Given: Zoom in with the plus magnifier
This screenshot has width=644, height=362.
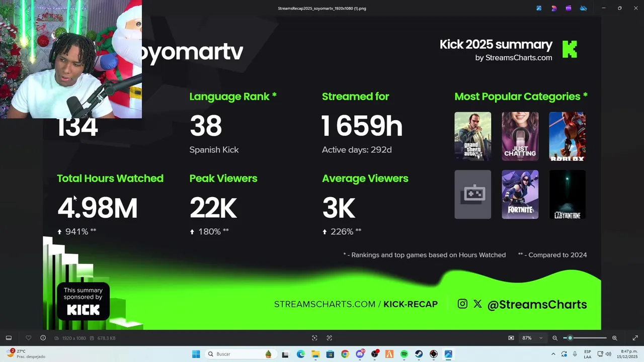Looking at the screenshot, I should [614, 338].
